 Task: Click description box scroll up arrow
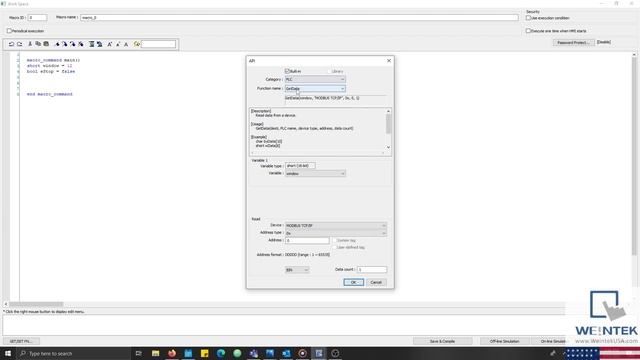(388, 111)
